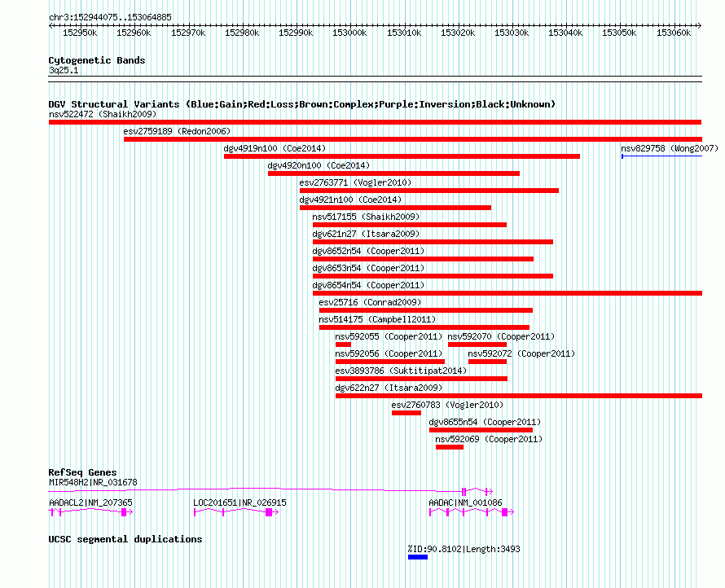Click the 3q25.1 cytogenetic band label
Viewport: 725px width, 588px height.
64,70
